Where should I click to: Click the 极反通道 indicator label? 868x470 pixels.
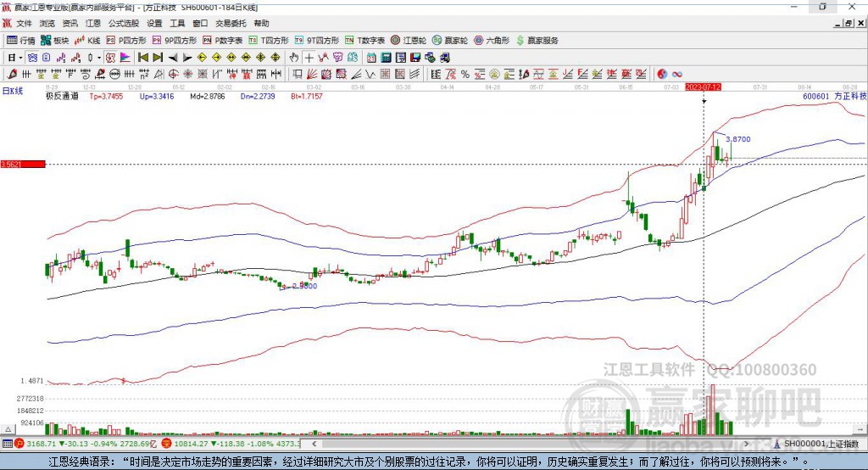(62, 97)
